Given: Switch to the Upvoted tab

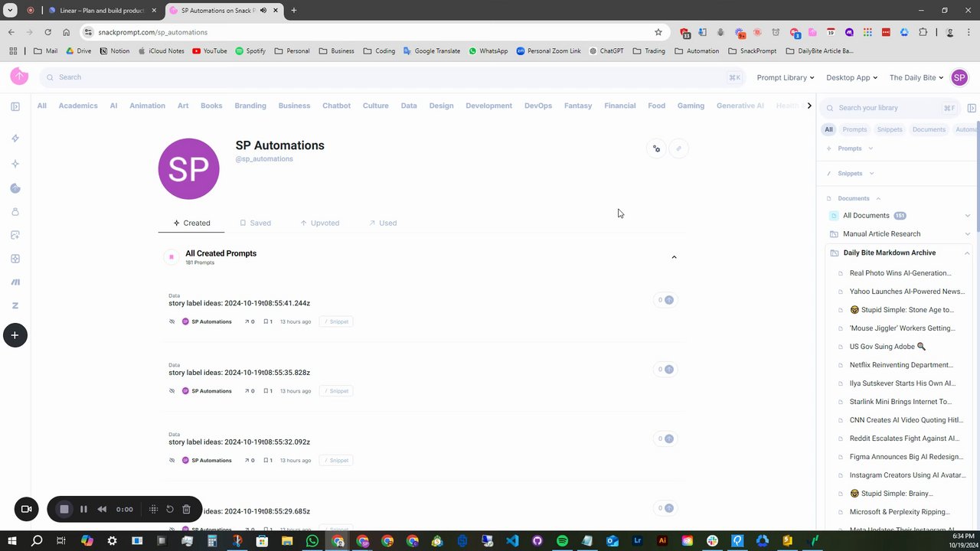Looking at the screenshot, I should (319, 223).
